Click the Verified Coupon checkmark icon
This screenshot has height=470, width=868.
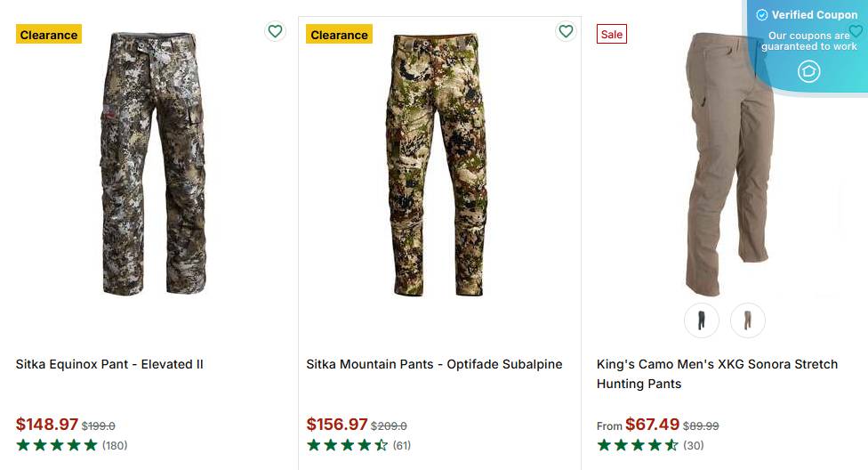click(761, 15)
